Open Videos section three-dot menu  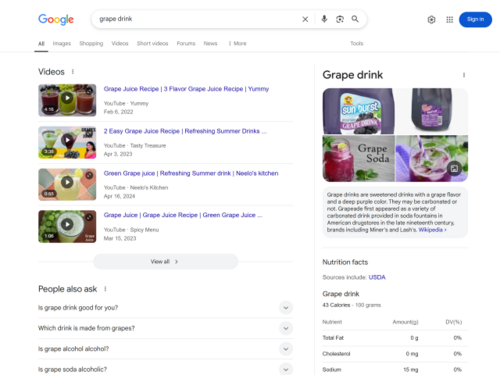click(x=73, y=72)
